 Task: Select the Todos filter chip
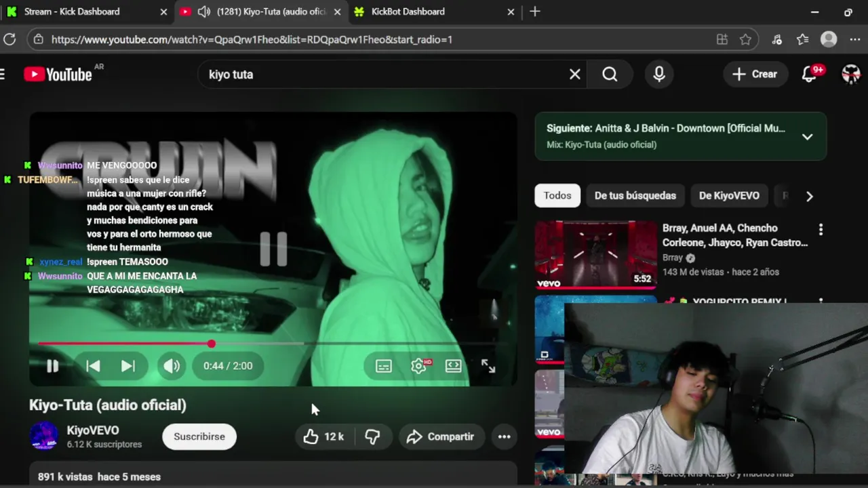(557, 195)
